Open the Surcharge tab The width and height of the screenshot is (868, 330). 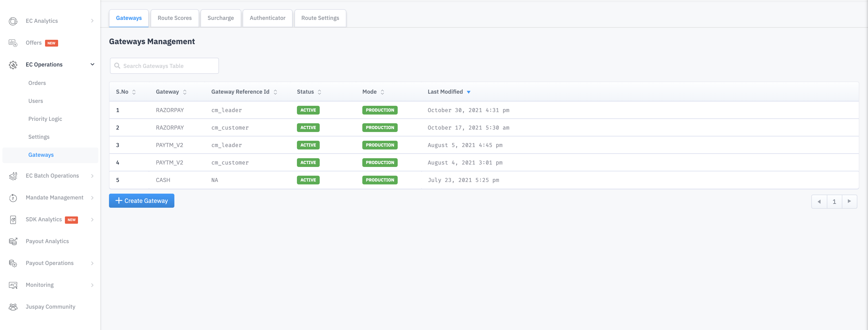tap(220, 18)
